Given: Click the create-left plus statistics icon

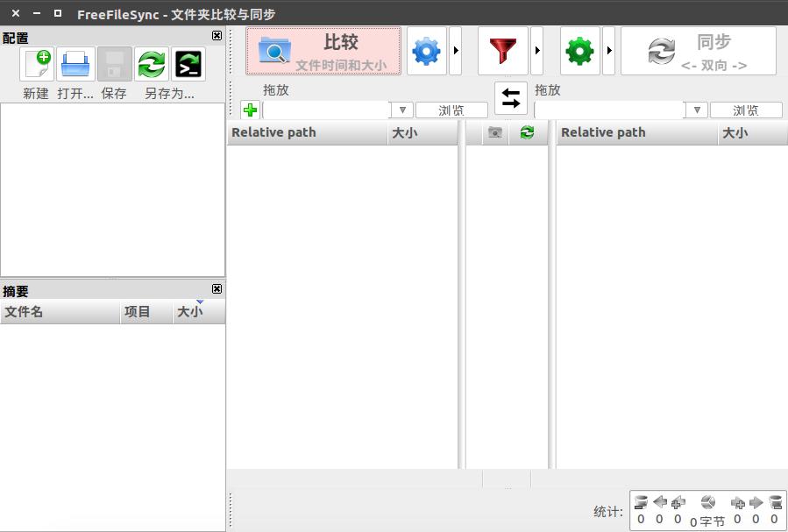Looking at the screenshot, I should 678,502.
